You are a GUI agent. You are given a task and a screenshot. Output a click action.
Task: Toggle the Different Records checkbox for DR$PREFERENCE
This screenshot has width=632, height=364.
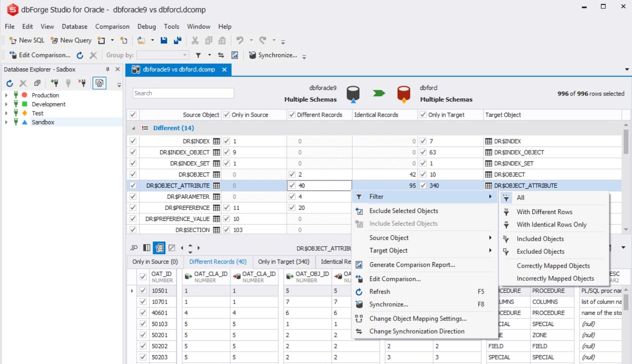(x=292, y=207)
